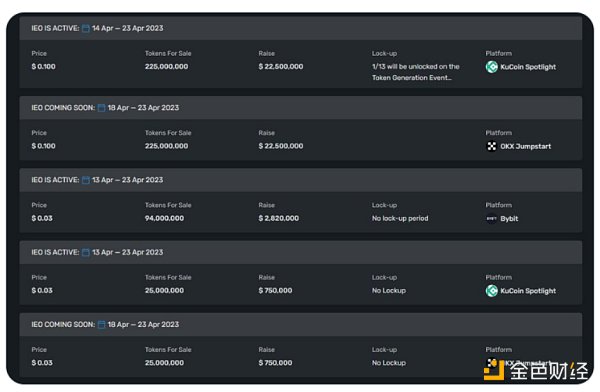Click calendar icon in first IEO COMING SOON header
The width and height of the screenshot is (600, 392).
tap(101, 108)
